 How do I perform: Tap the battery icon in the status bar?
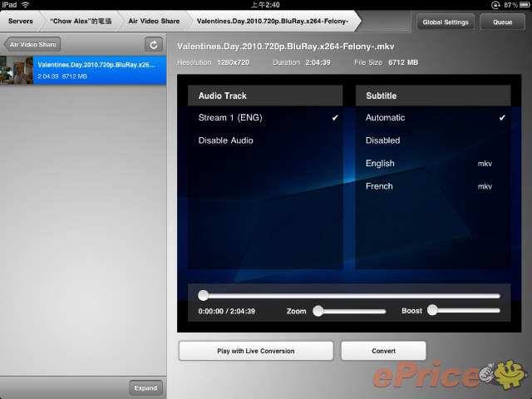(520, 5)
